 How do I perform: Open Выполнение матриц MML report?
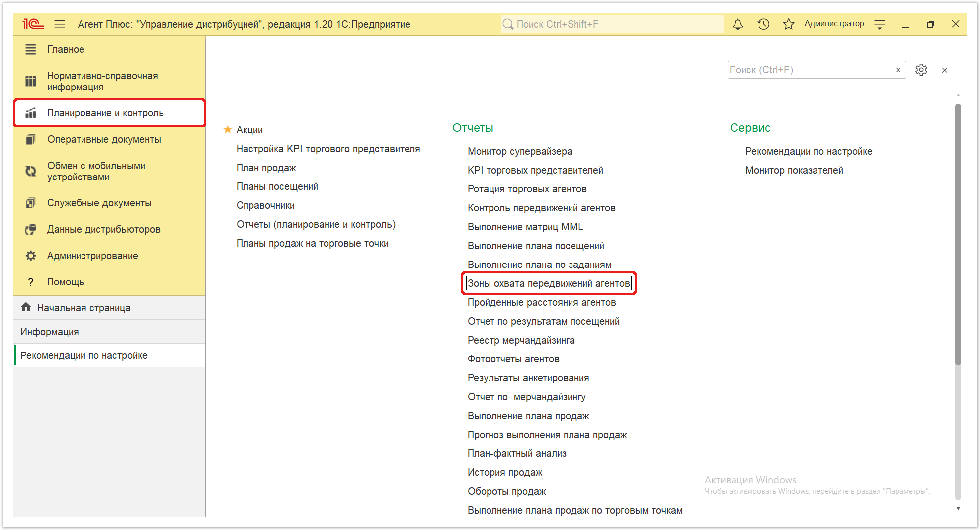coord(525,227)
